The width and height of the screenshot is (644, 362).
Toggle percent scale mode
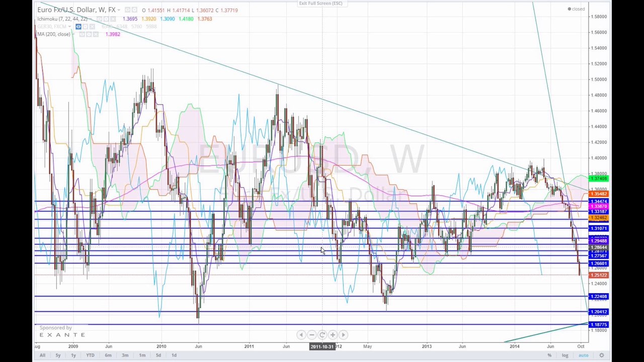[549, 355]
